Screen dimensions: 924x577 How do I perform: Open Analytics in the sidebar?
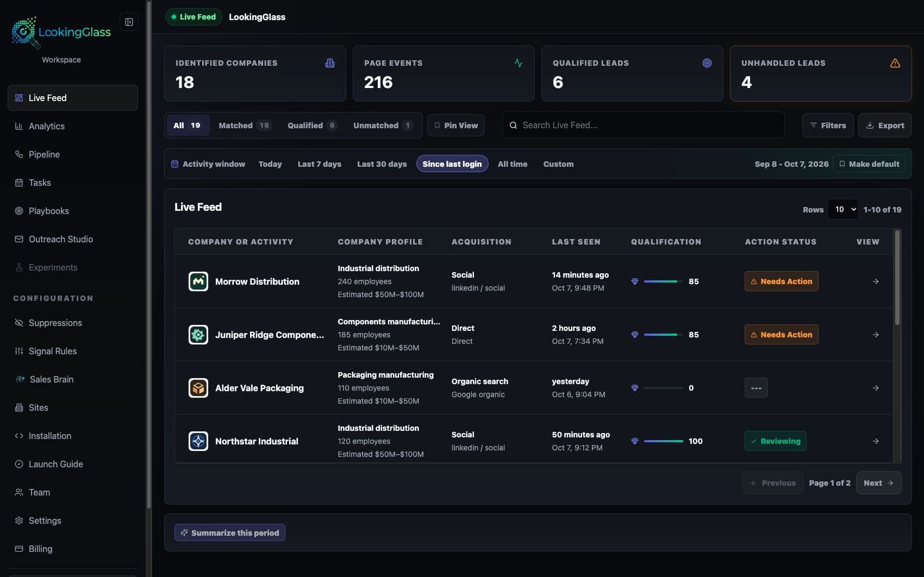coord(73,126)
